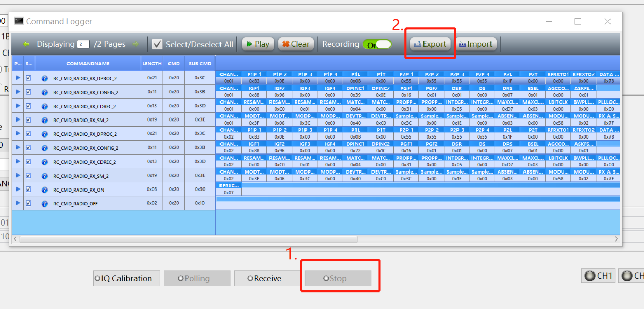Open the help icon beside RC_CMD_RADIO_RX_ON
The image size is (644, 309).
pyautogui.click(x=45, y=190)
